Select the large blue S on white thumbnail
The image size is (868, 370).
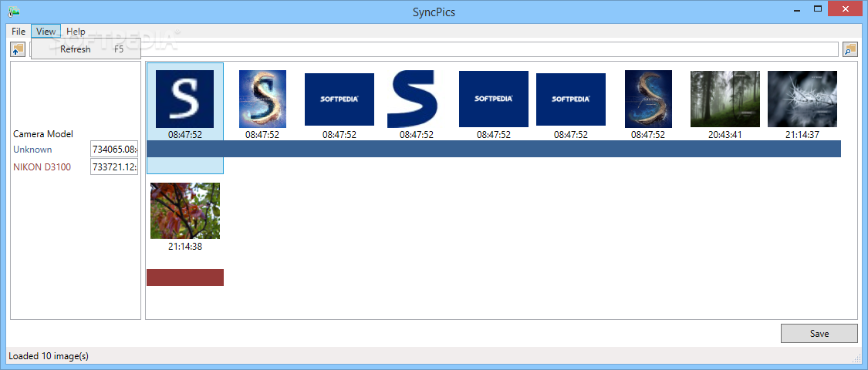click(412, 99)
